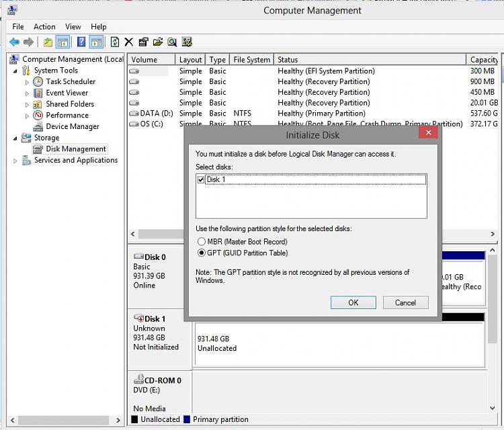Sort by the Volume column header
The width and height of the screenshot is (504, 430).
point(151,60)
